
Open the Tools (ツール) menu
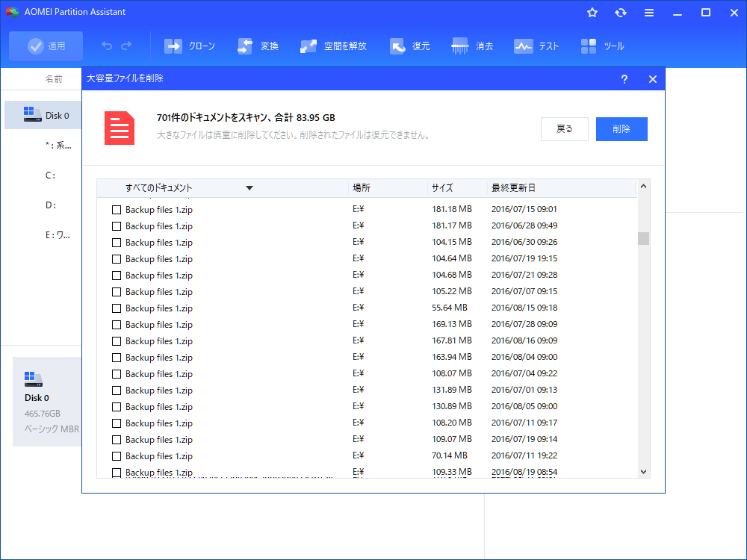tap(602, 46)
